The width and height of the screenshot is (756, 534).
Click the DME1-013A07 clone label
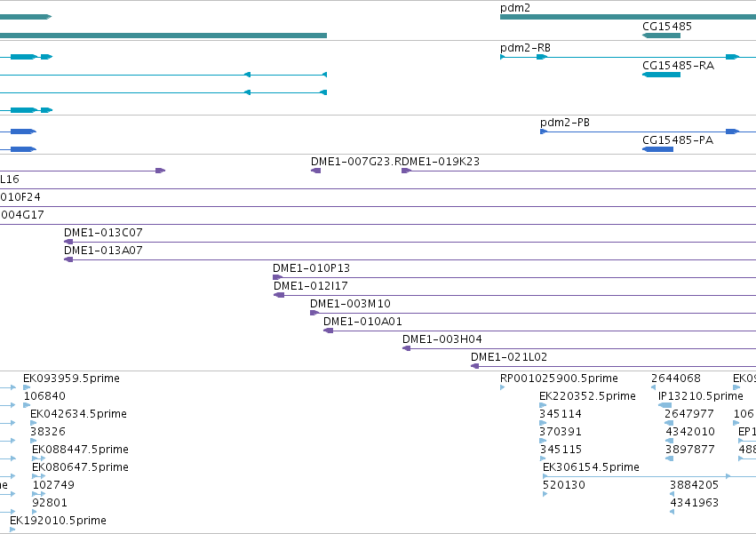[103, 251]
